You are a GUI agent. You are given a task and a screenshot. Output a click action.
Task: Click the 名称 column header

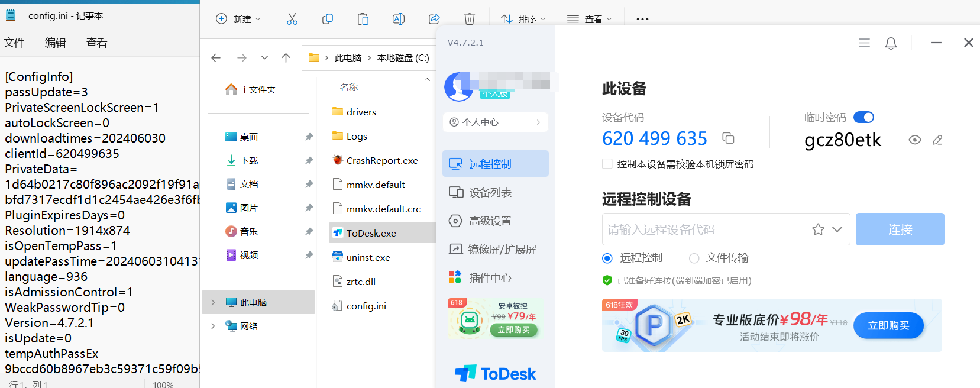tap(349, 87)
